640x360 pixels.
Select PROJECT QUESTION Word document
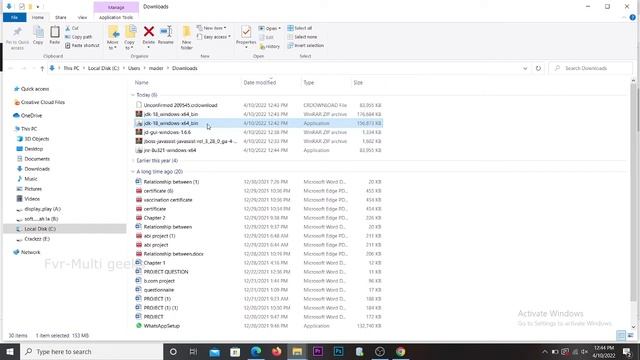(258, 272)
